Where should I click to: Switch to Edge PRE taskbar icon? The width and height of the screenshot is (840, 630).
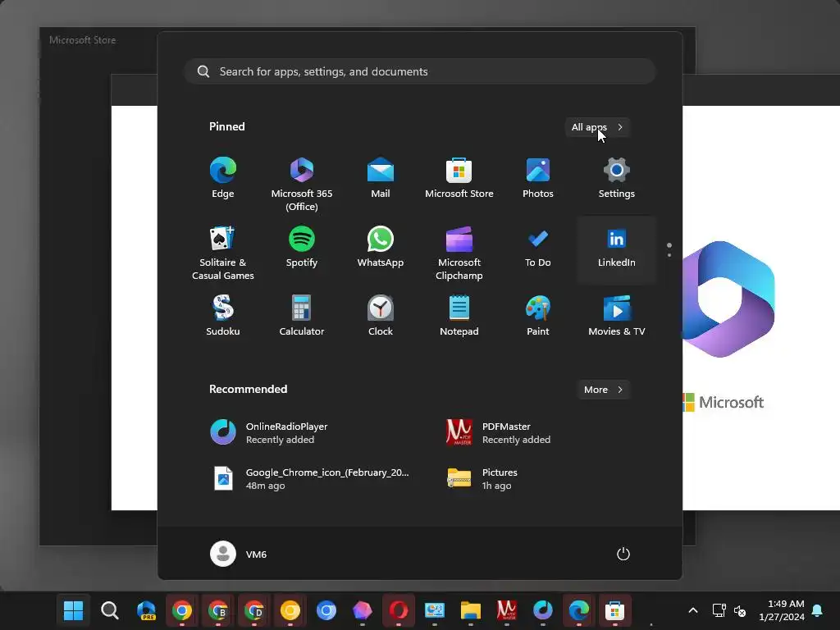(146, 610)
